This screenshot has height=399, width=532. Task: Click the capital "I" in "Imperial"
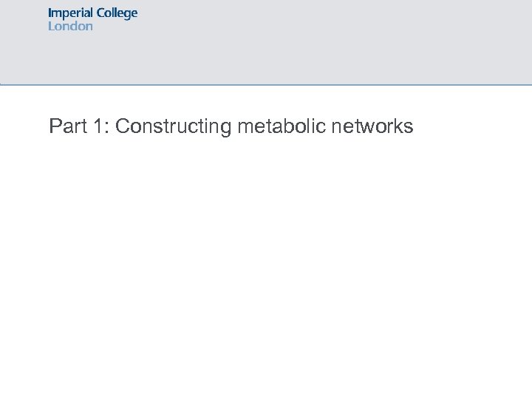50,13
